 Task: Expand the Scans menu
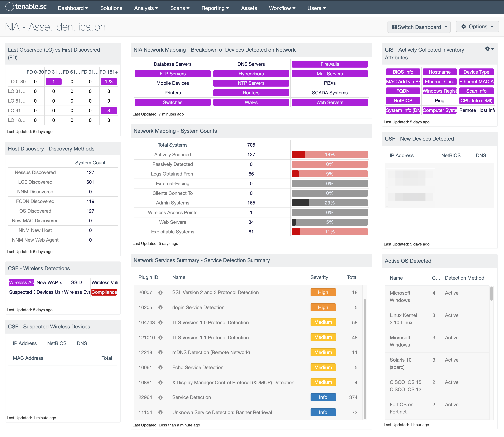click(180, 8)
